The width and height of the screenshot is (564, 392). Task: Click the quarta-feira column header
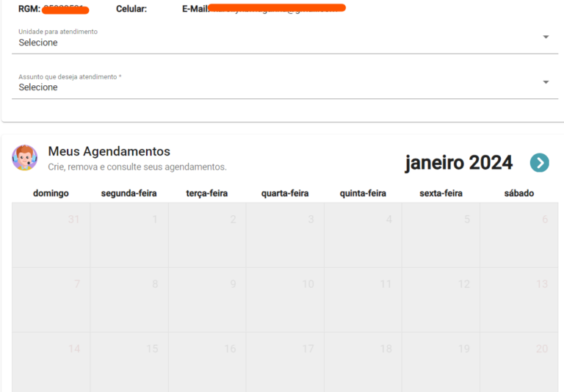coord(285,194)
